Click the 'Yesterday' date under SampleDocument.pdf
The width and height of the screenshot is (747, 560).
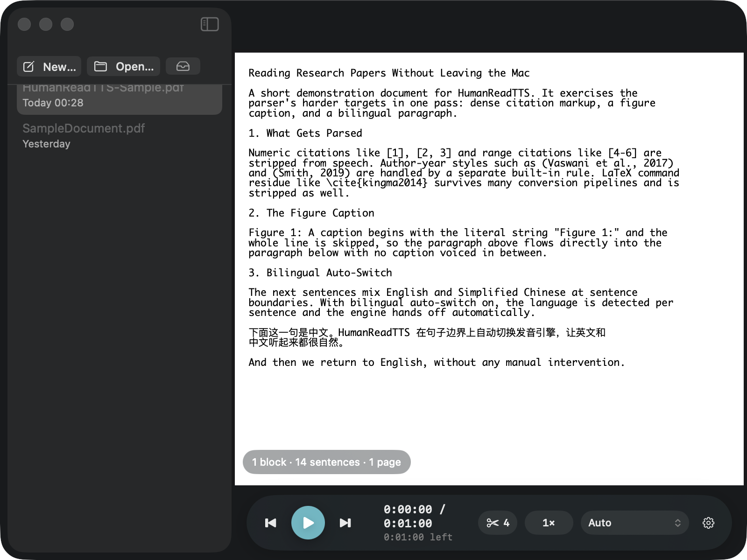tap(46, 144)
